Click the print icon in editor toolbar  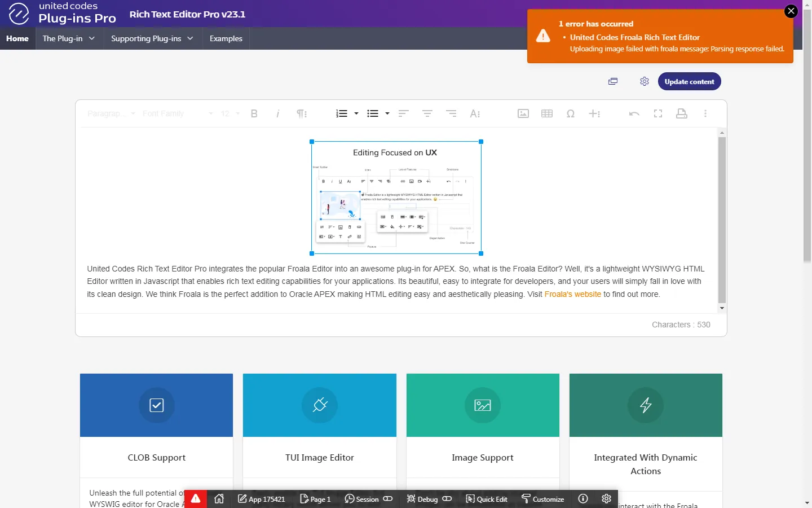681,113
